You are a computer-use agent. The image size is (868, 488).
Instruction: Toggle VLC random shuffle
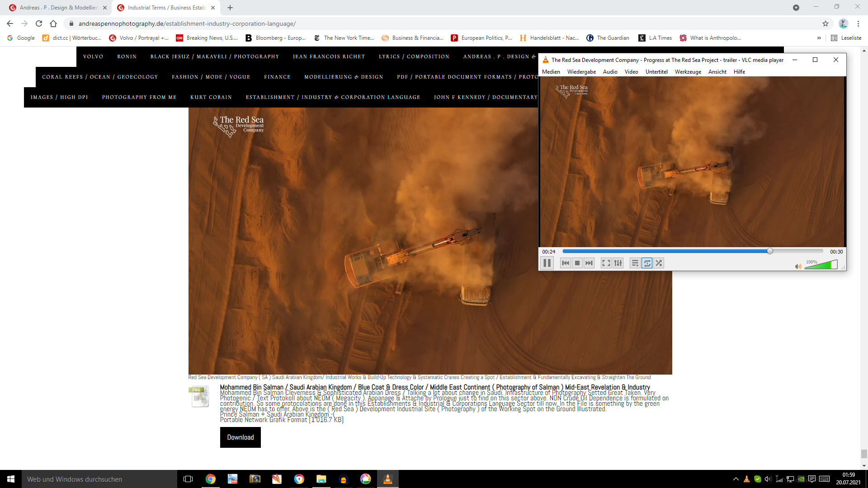[659, 263]
